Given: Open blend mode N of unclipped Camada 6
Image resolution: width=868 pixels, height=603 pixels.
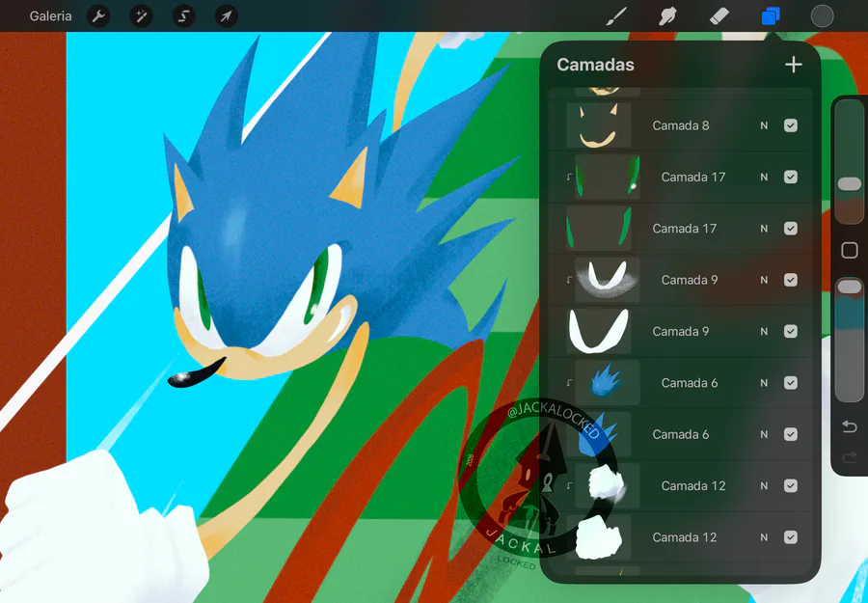Looking at the screenshot, I should point(764,435).
